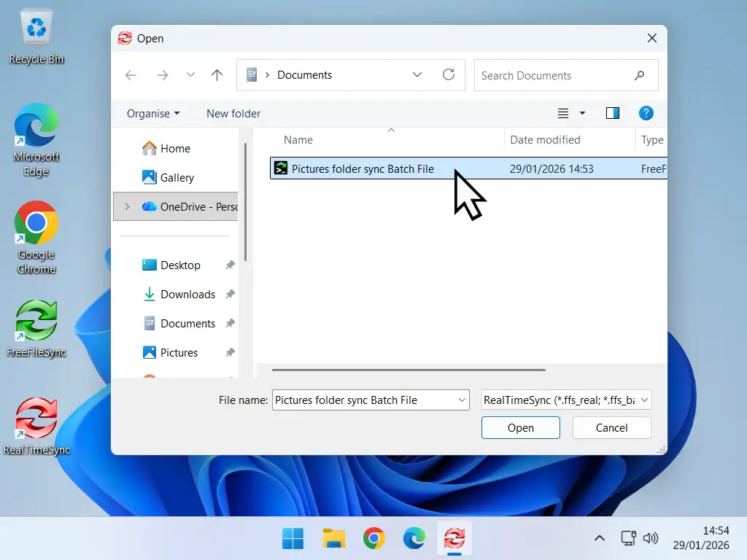
Task: Select the RealTimeSync icon on the taskbar
Action: (454, 538)
